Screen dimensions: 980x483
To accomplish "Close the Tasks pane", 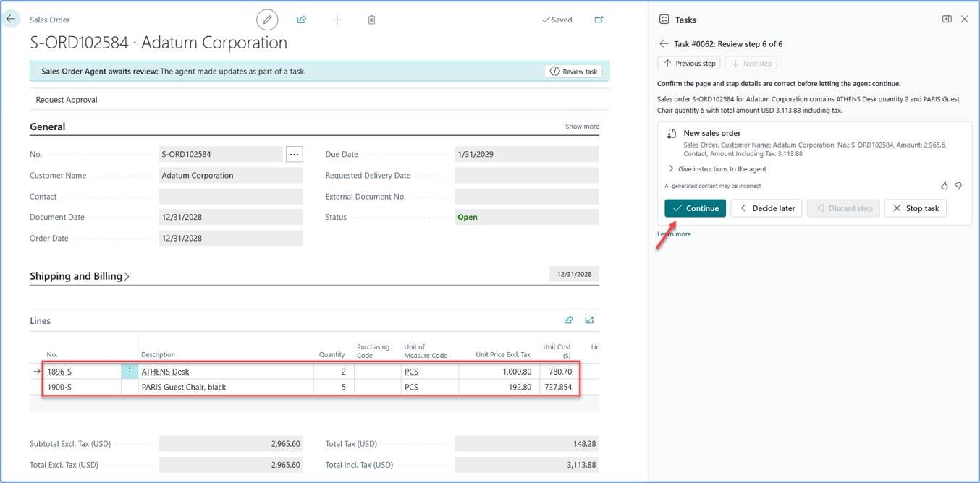I will (964, 19).
